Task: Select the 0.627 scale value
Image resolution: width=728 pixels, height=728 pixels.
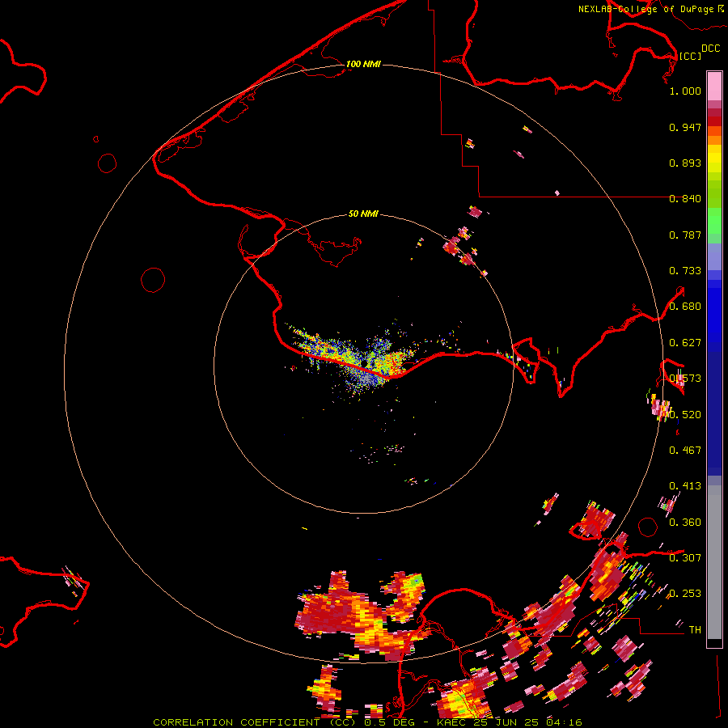Action: 685,343
